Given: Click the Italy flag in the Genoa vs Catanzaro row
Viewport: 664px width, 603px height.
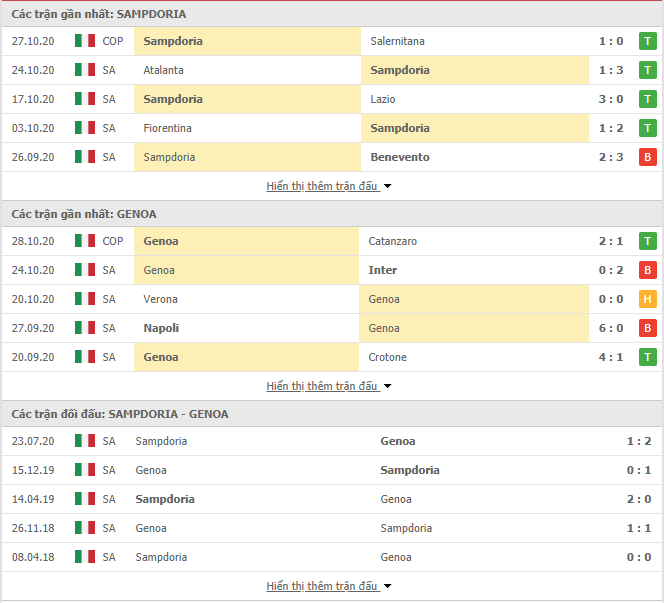Looking at the screenshot, I should coord(85,241).
